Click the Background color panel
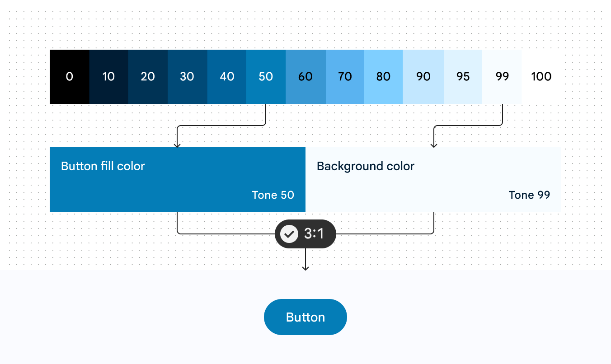The width and height of the screenshot is (611, 364). pyautogui.click(x=433, y=180)
